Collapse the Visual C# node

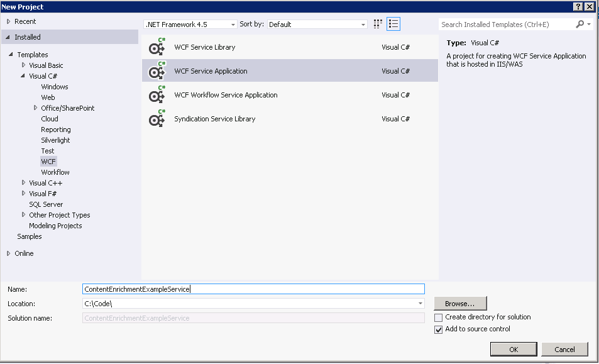23,75
